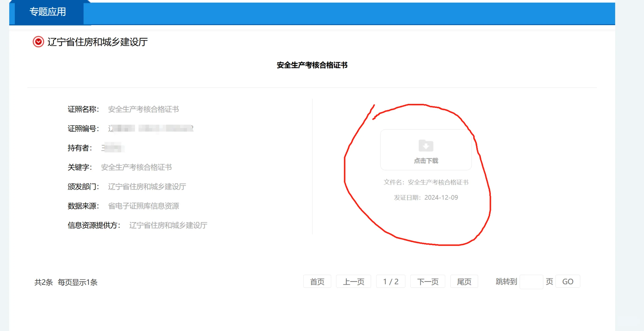Viewport: 644px width, 331px height.
Task: Click the blurred 证照编号 value
Action: click(x=150, y=128)
